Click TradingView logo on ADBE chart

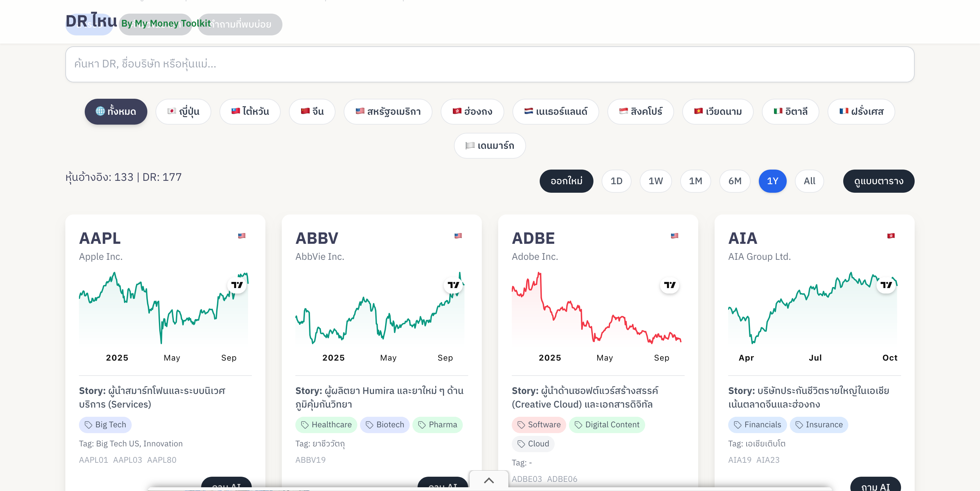[670, 285]
